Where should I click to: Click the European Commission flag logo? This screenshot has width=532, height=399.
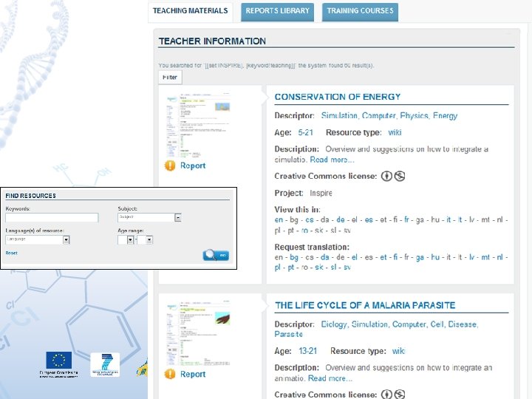pyautogui.click(x=58, y=360)
